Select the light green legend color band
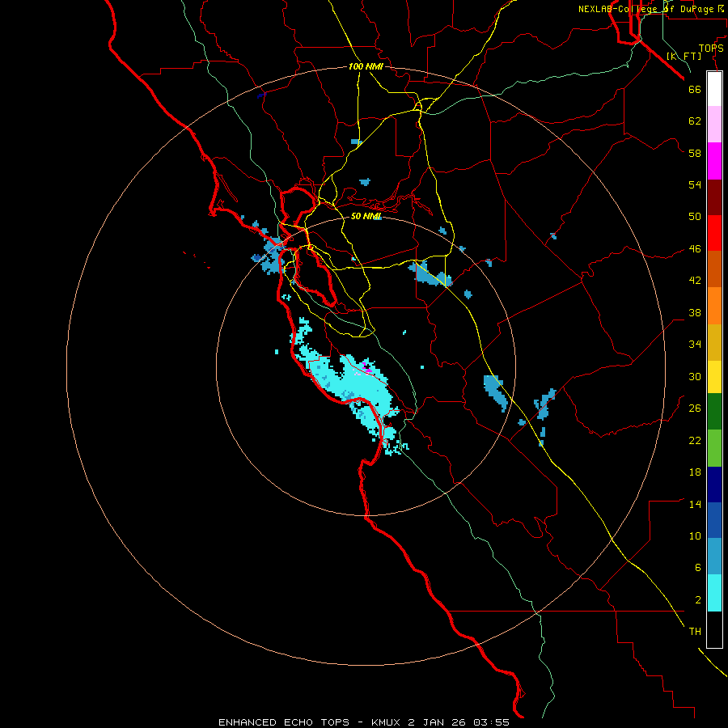728x728 pixels. tap(714, 448)
